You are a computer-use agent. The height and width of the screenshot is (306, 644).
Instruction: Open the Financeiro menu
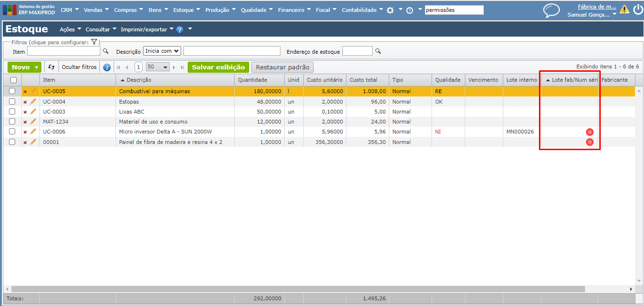point(294,10)
